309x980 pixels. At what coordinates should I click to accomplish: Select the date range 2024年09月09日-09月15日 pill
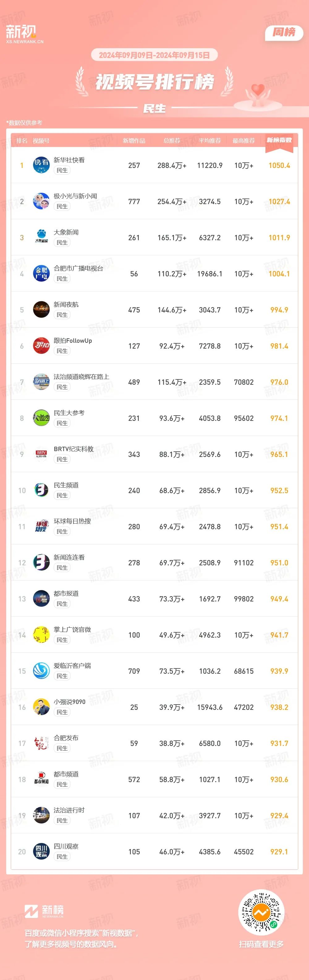point(154,55)
